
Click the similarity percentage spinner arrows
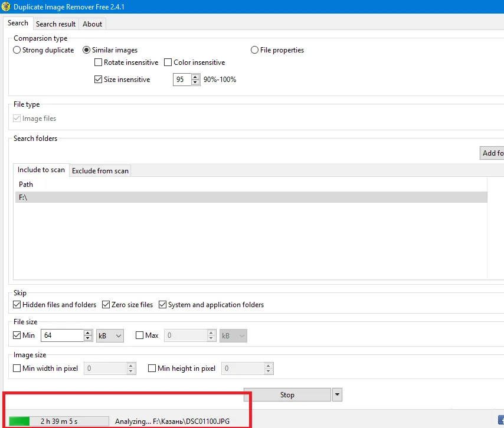click(x=195, y=80)
